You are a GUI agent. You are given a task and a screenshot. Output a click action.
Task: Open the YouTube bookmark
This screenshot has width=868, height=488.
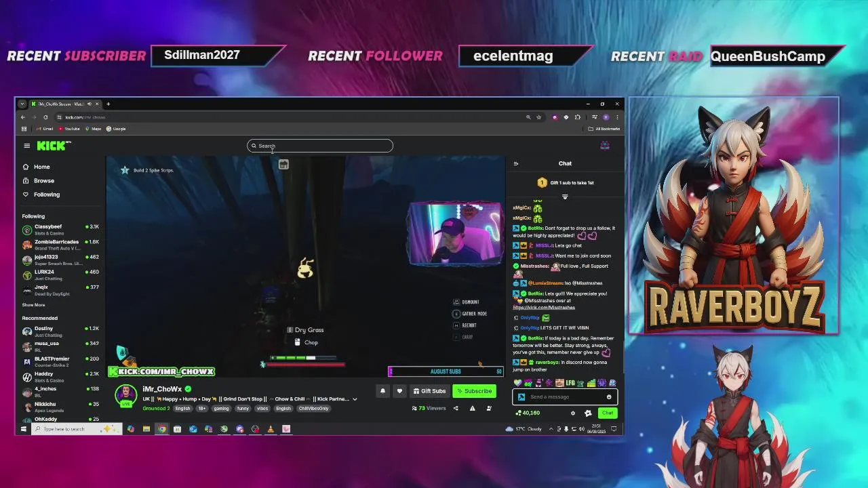(69, 129)
